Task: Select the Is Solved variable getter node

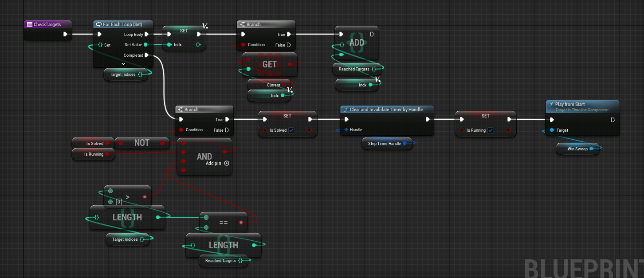Action: tap(94, 144)
